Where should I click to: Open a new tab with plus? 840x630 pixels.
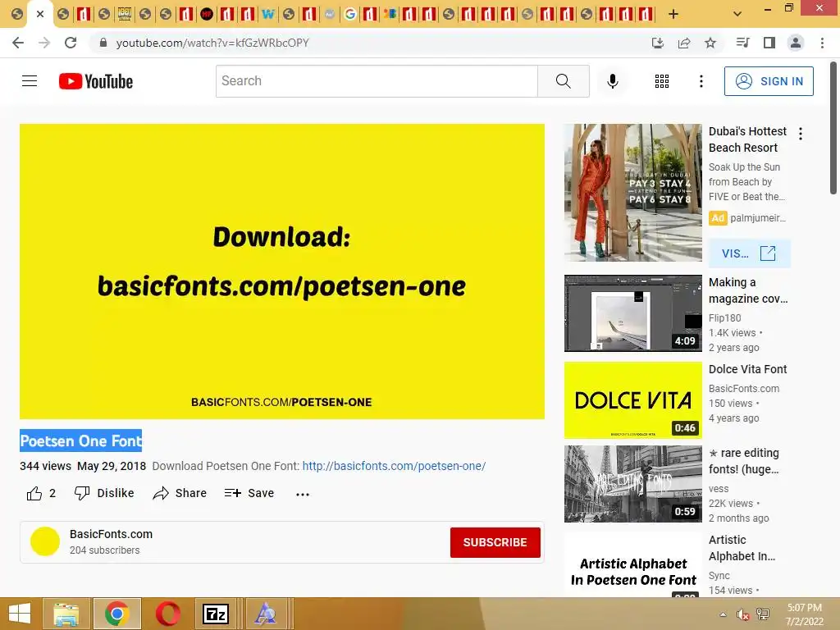[x=673, y=14]
